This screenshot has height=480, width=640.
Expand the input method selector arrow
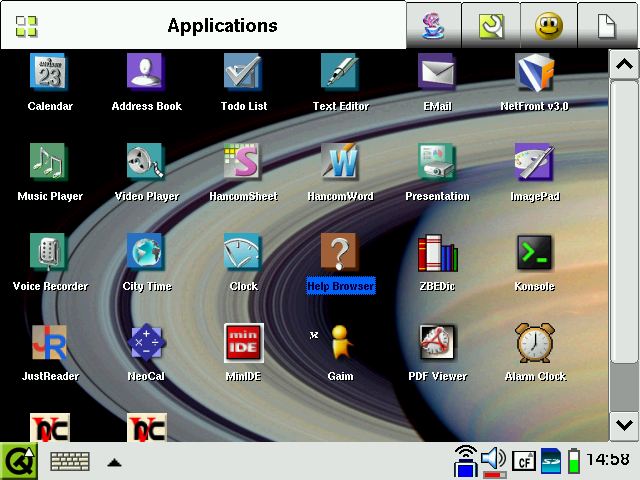pos(114,462)
